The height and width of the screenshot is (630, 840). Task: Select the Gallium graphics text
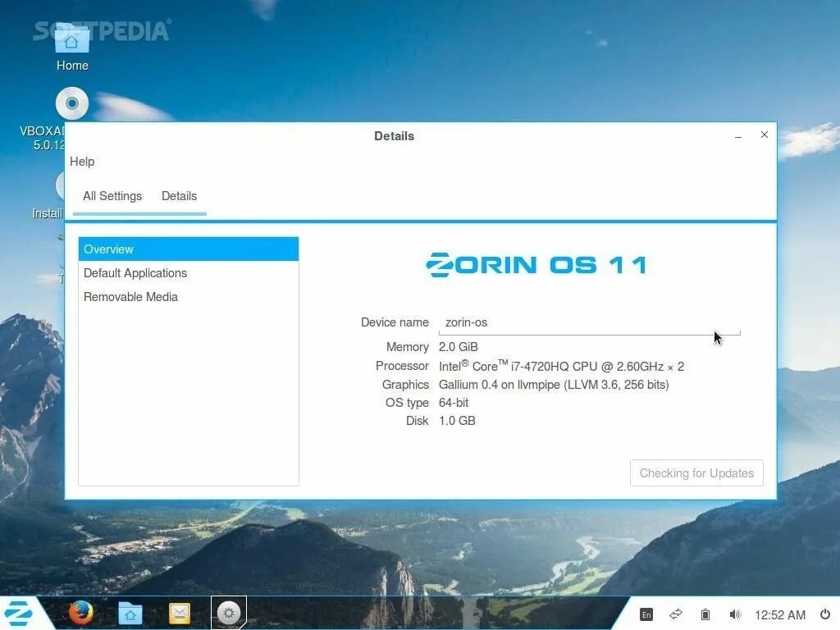point(554,385)
